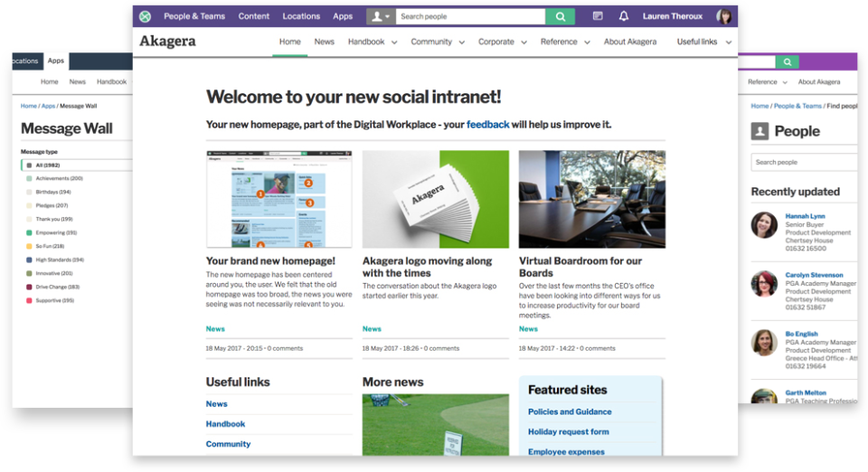
Task: Filter Message Wall by Pledges (207)
Action: click(x=48, y=205)
